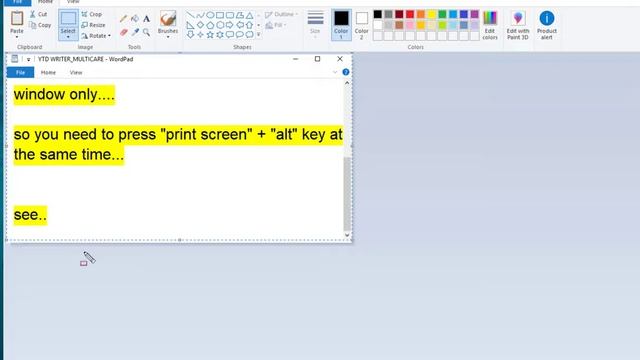Screen dimensions: 640x360
Task: Pick the Pentagon shape
Action: (210, 25)
